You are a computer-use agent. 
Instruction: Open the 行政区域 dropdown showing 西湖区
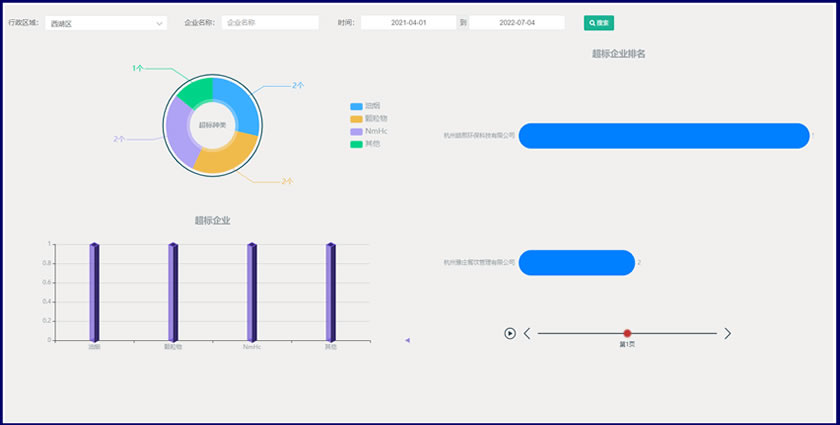pos(106,22)
